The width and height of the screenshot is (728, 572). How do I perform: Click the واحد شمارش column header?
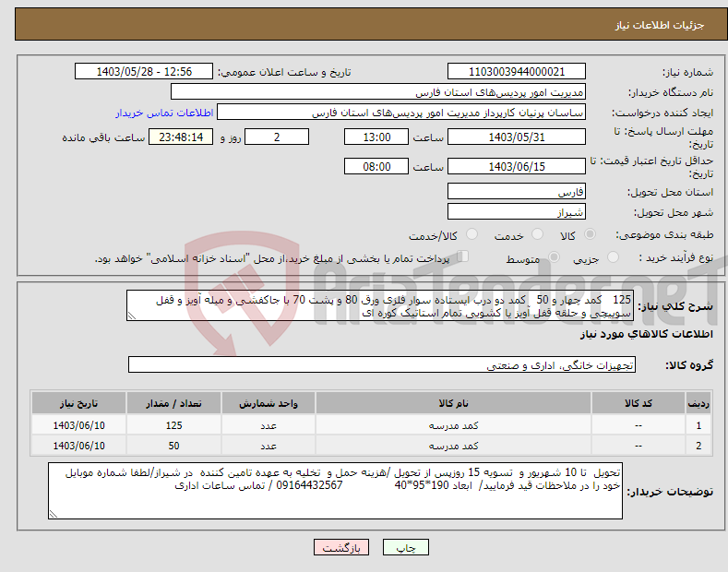(269, 403)
